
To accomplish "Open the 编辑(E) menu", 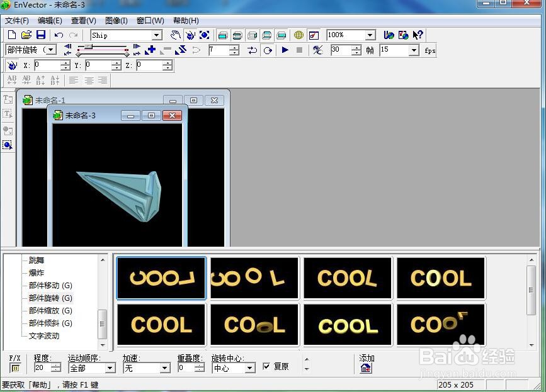I will [50, 21].
